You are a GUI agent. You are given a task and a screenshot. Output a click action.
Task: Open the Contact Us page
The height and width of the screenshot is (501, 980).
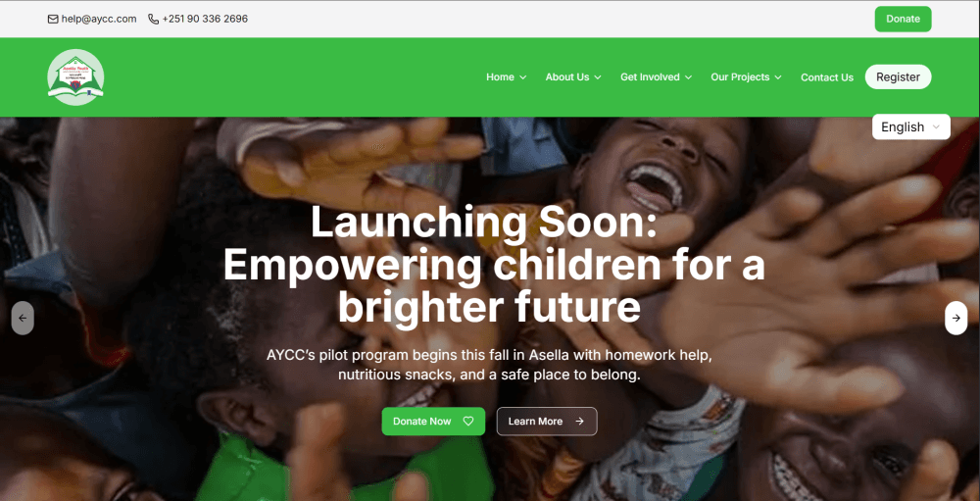pyautogui.click(x=827, y=77)
